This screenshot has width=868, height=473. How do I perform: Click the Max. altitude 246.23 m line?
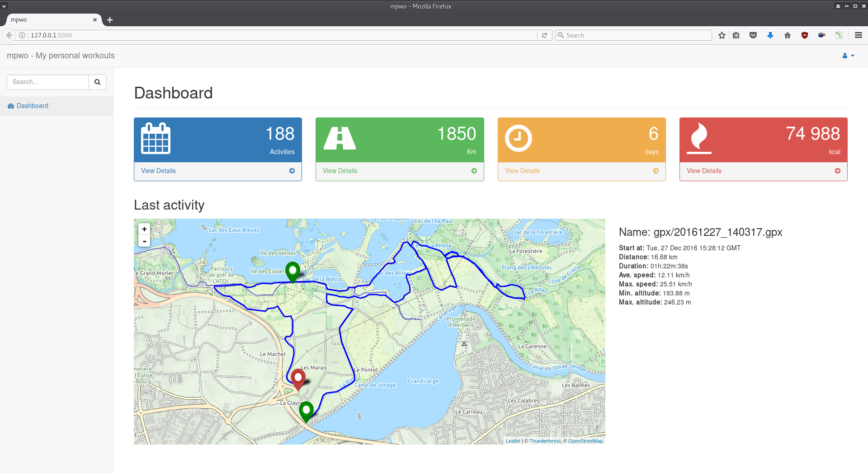[x=655, y=302]
